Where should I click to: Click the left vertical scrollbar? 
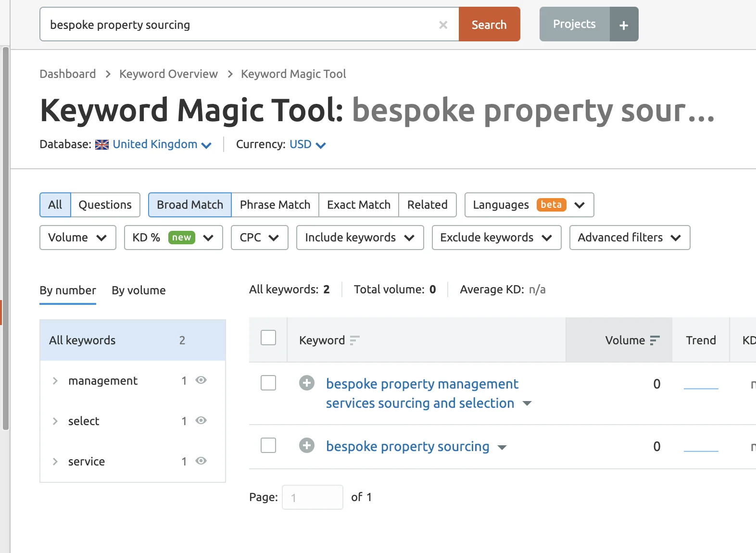coord(6,238)
